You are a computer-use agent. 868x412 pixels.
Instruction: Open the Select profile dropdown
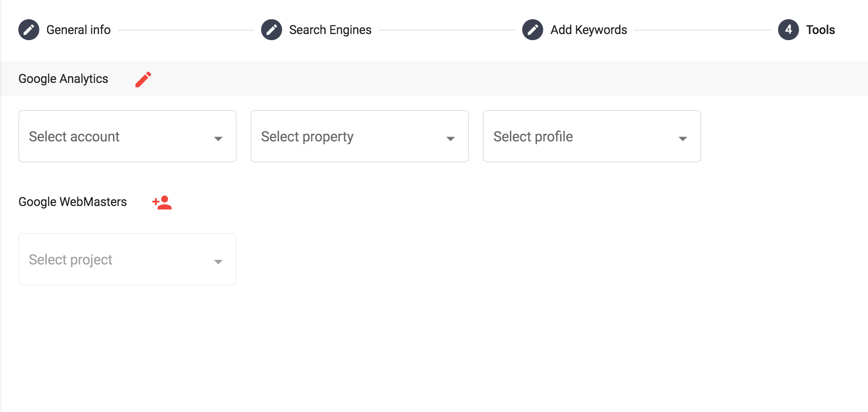click(x=592, y=136)
